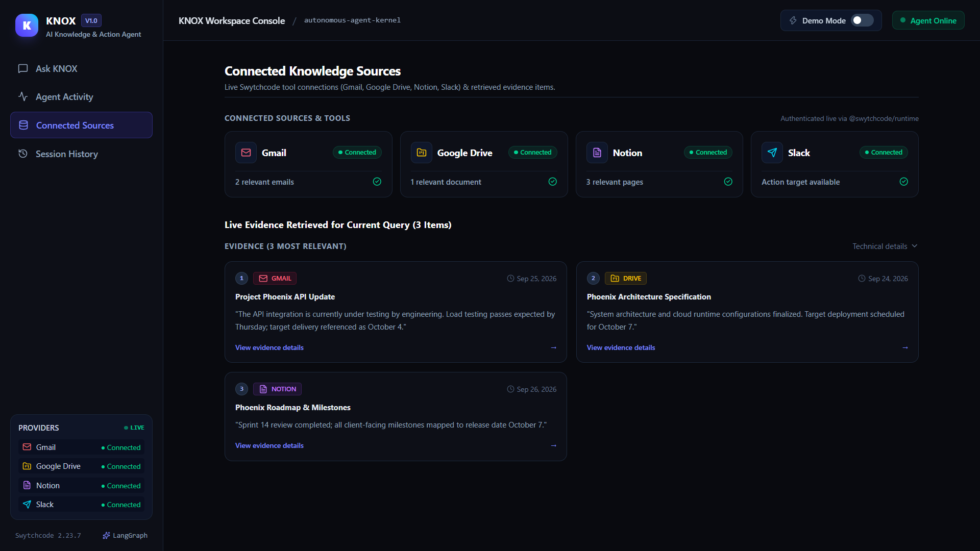
Task: View evidence details for Project Phoenix API Update
Action: (269, 347)
